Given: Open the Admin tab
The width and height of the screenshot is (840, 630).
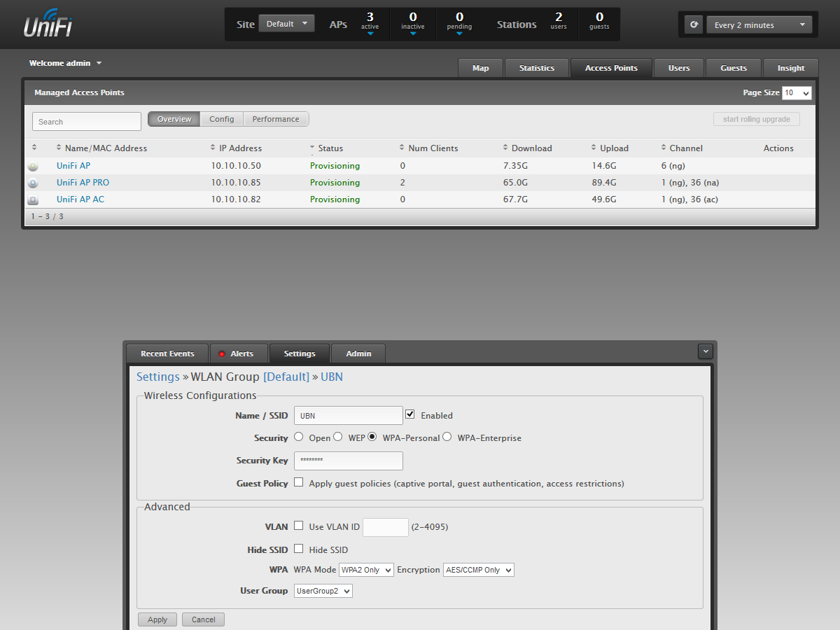Looking at the screenshot, I should pyautogui.click(x=358, y=353).
